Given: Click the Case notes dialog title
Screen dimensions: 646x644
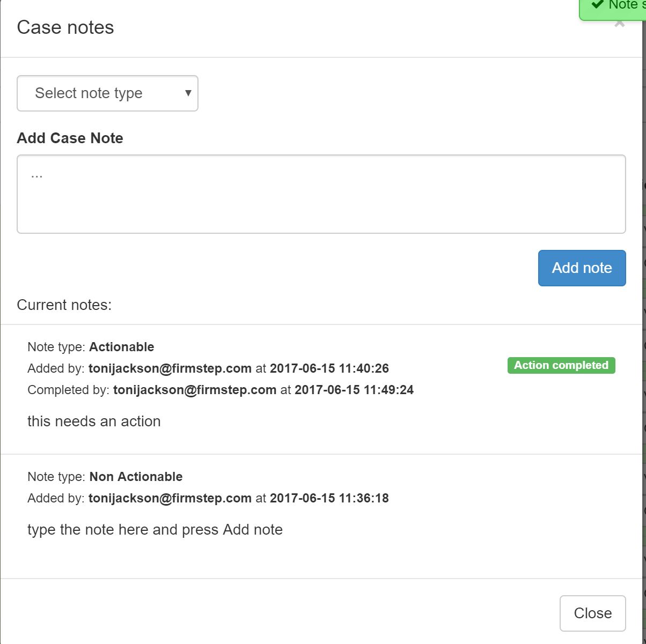Looking at the screenshot, I should [65, 27].
